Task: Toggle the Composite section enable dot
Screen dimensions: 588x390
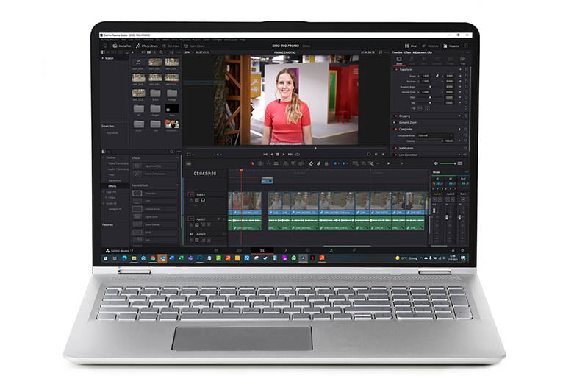Action: coord(396,129)
